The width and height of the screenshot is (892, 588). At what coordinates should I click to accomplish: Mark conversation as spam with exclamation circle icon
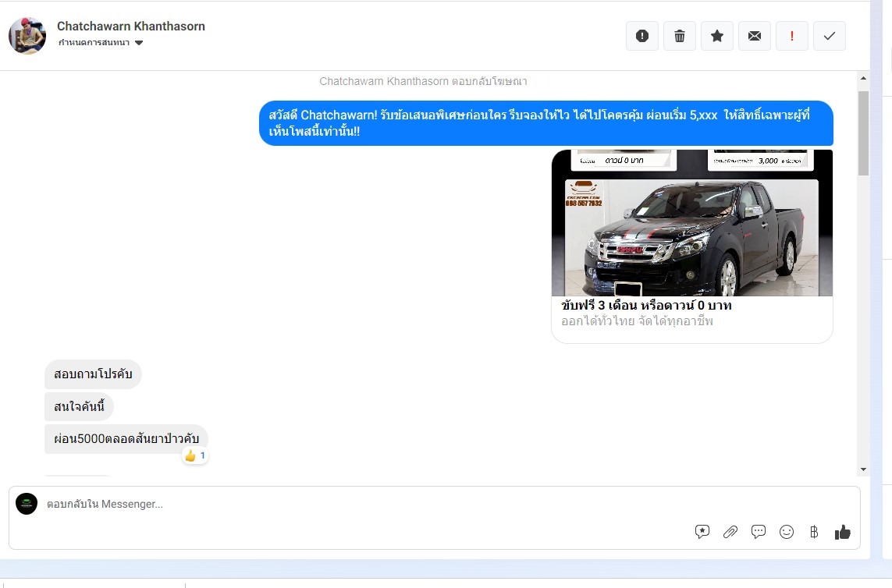point(642,36)
